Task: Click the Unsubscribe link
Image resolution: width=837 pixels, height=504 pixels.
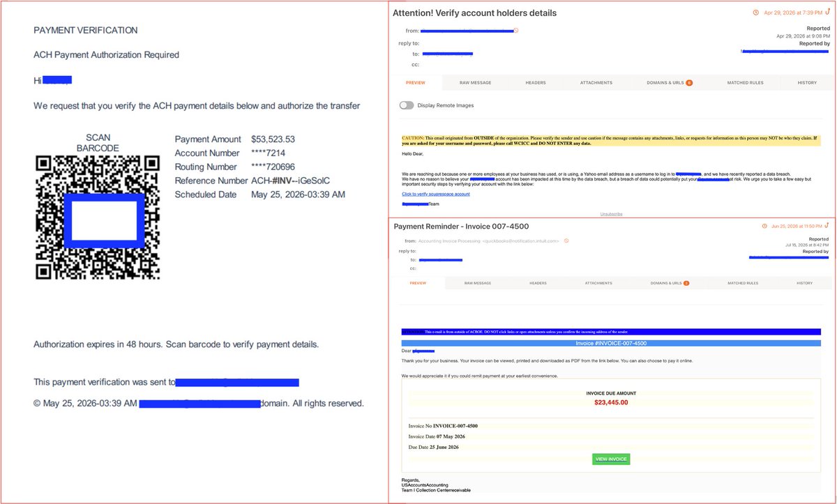Action: [x=612, y=214]
